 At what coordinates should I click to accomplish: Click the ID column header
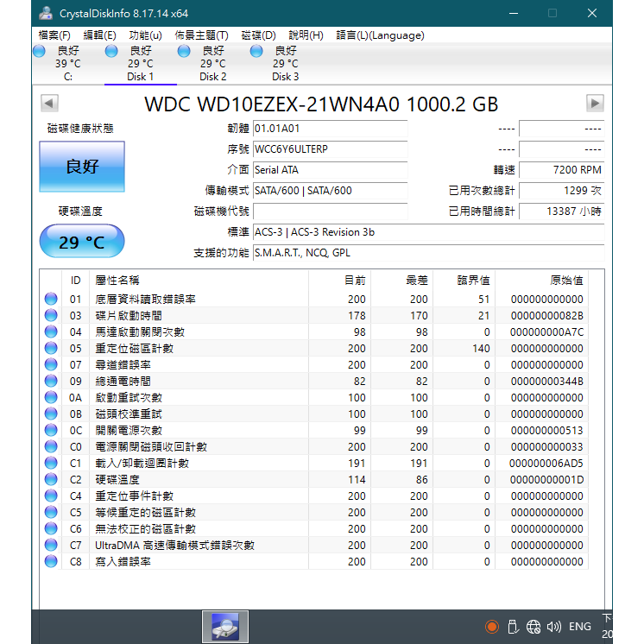coord(76,281)
